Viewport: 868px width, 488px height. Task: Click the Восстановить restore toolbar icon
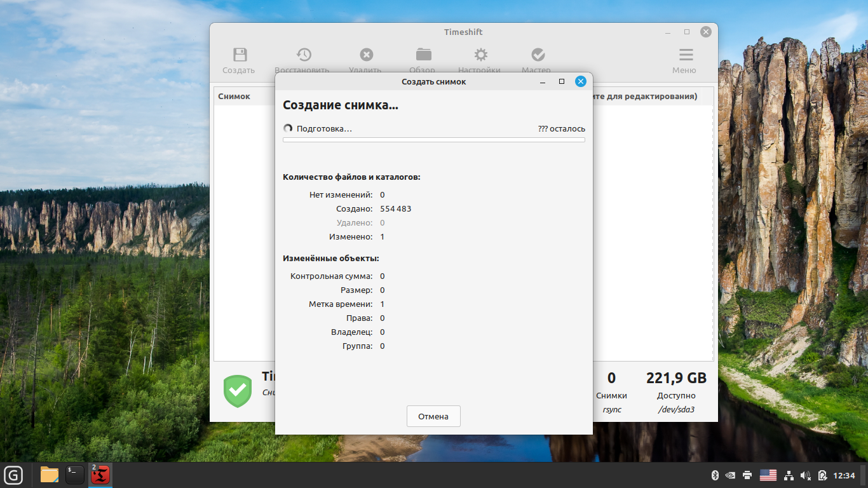coord(303,55)
